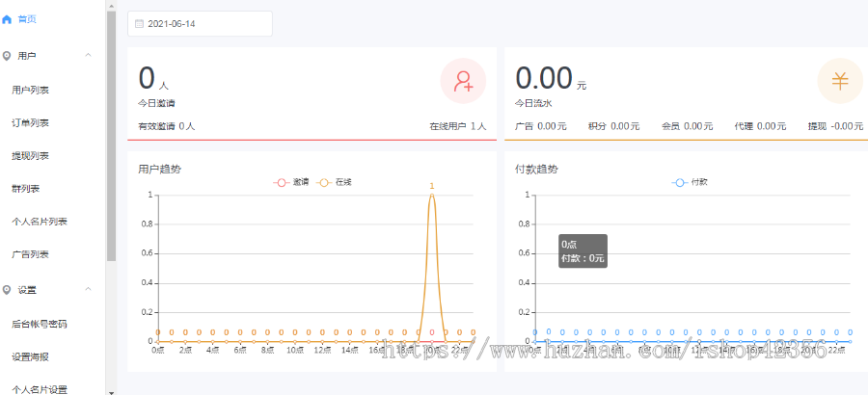868x395 pixels.
Task: Select 提现列表 menu item
Action: 31,155
